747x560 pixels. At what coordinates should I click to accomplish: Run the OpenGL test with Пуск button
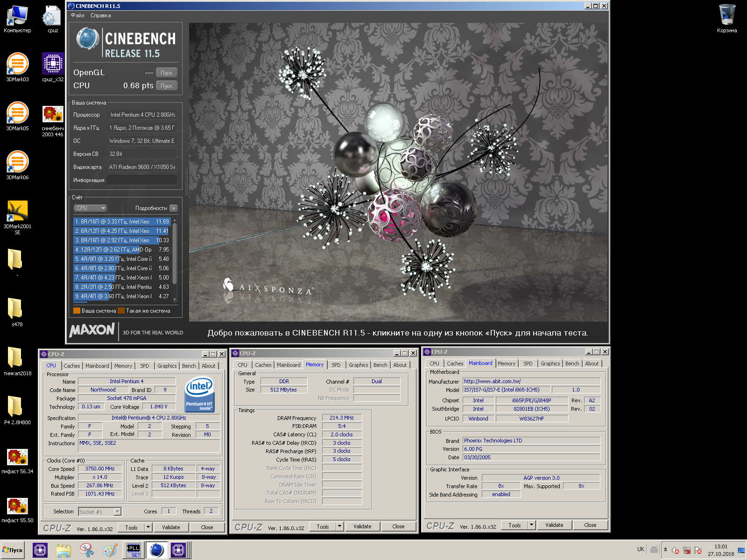[167, 73]
